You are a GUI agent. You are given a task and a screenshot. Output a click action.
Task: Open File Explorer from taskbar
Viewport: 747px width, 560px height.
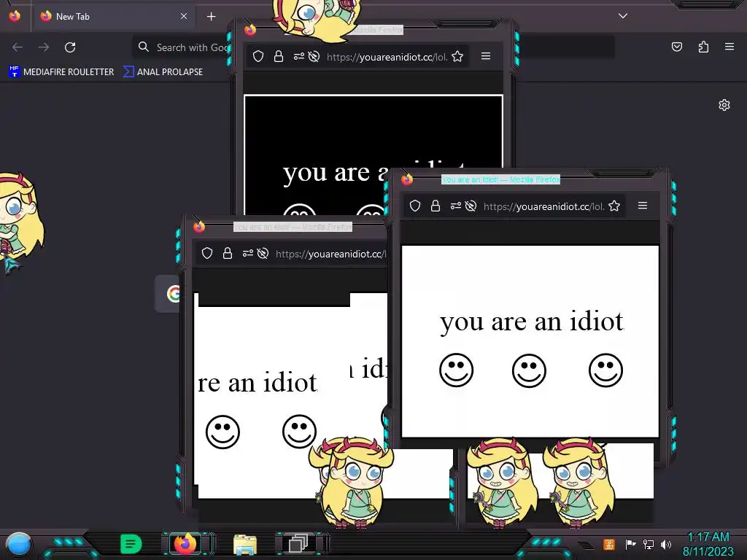coord(245,544)
